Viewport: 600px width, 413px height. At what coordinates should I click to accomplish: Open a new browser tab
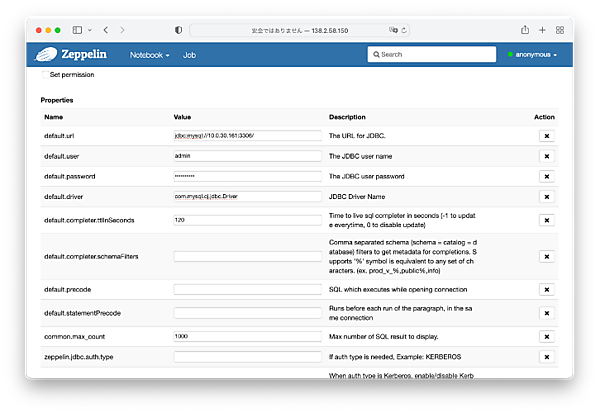pos(542,30)
